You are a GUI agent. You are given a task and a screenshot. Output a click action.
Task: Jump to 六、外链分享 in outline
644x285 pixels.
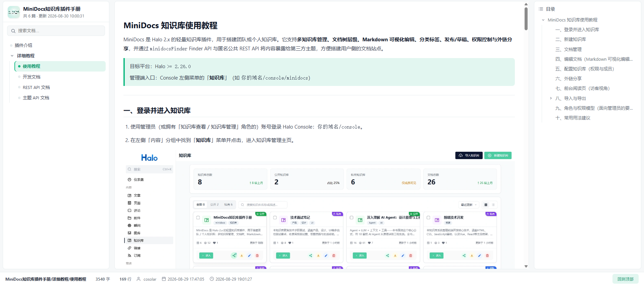click(x=573, y=79)
